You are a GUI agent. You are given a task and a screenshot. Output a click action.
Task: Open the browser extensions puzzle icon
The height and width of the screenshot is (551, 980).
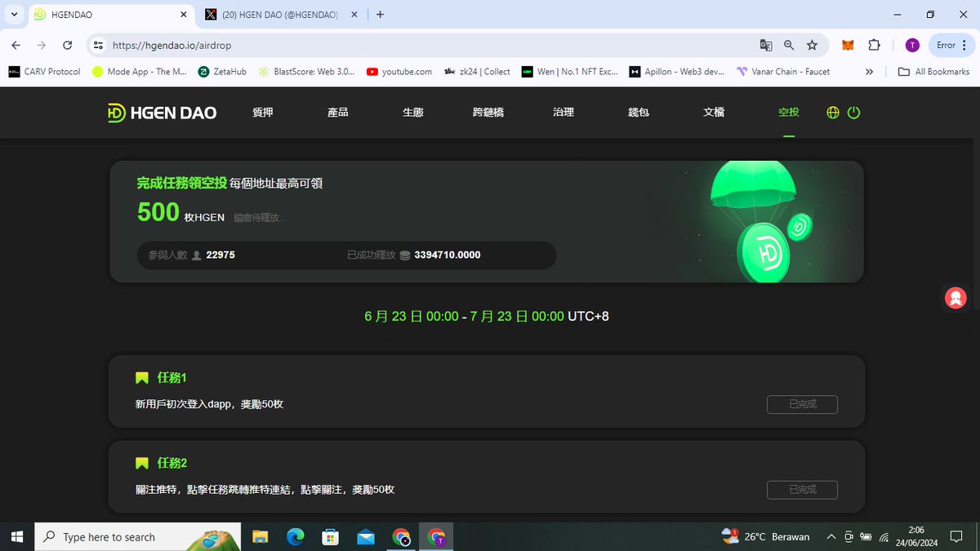click(874, 46)
